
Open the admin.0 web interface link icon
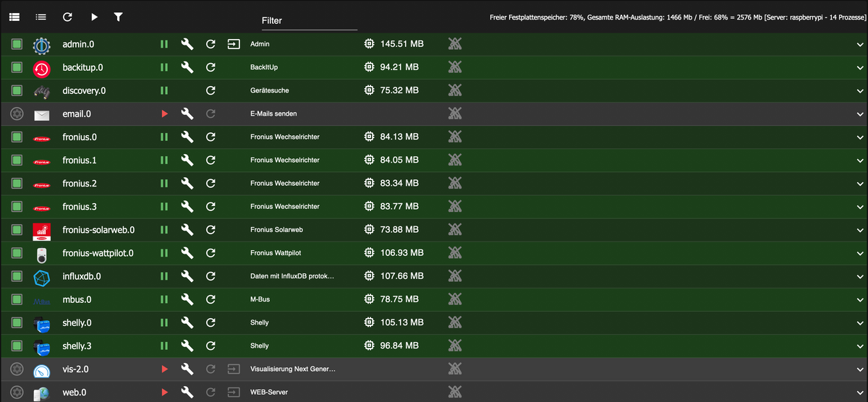233,44
